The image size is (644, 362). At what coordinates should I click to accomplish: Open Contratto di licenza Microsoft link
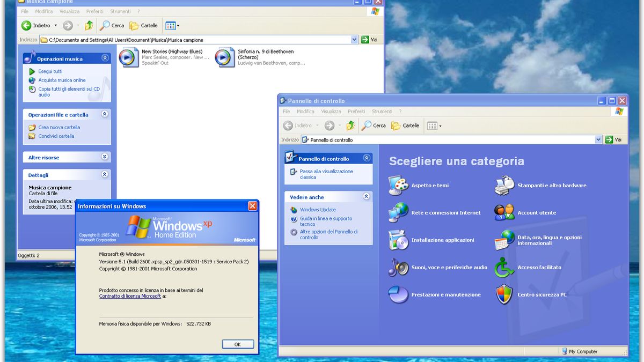click(x=130, y=296)
